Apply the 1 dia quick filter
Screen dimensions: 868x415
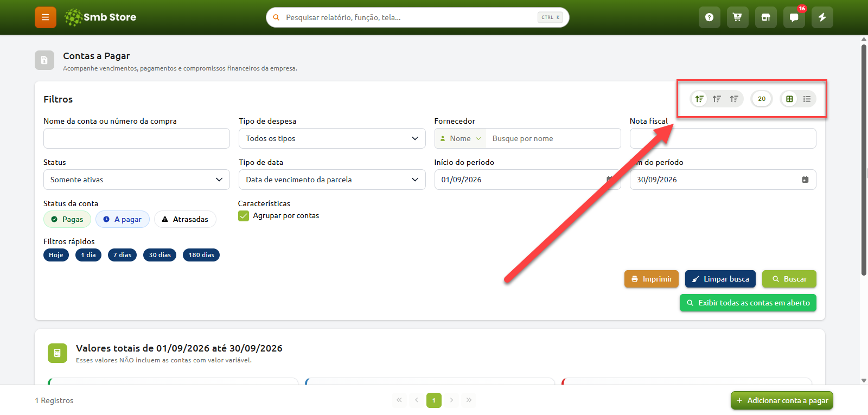[x=88, y=255]
